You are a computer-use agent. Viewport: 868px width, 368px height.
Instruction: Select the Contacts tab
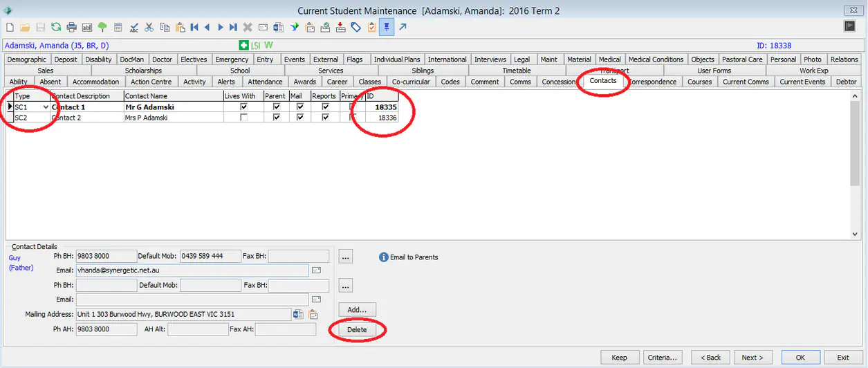pyautogui.click(x=603, y=81)
